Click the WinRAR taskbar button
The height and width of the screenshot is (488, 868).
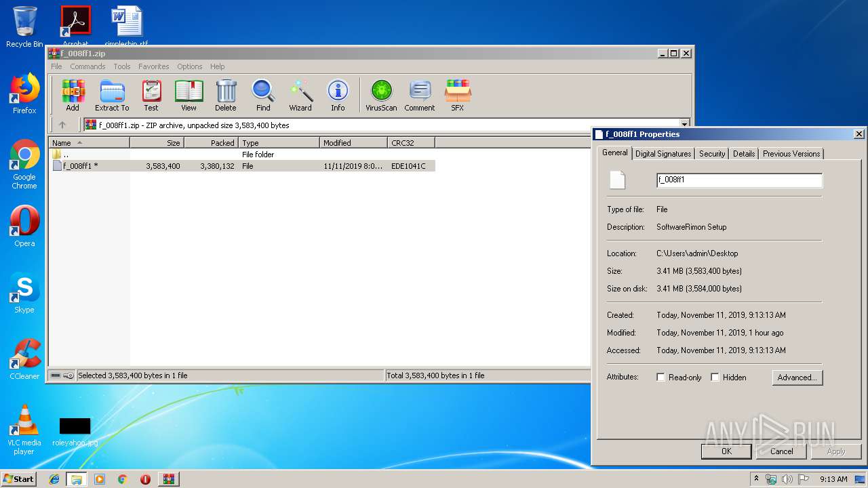[x=168, y=479]
